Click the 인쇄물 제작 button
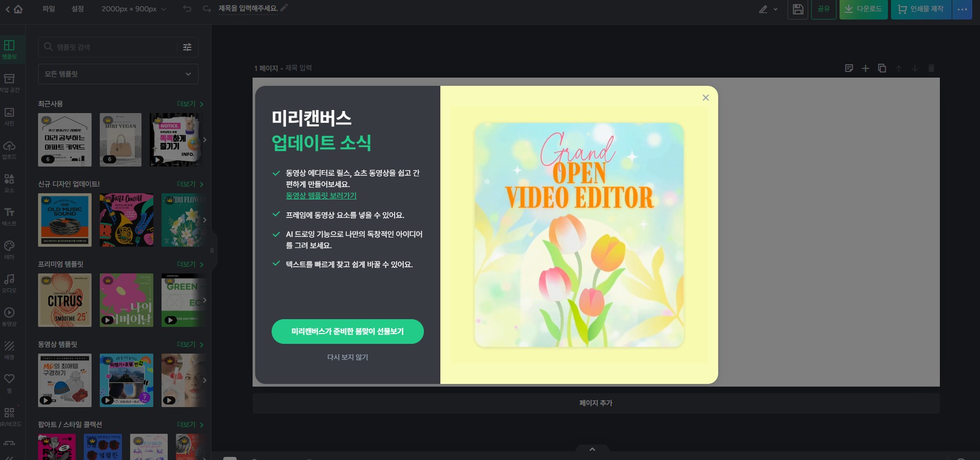This screenshot has width=980, height=460. (921, 9)
